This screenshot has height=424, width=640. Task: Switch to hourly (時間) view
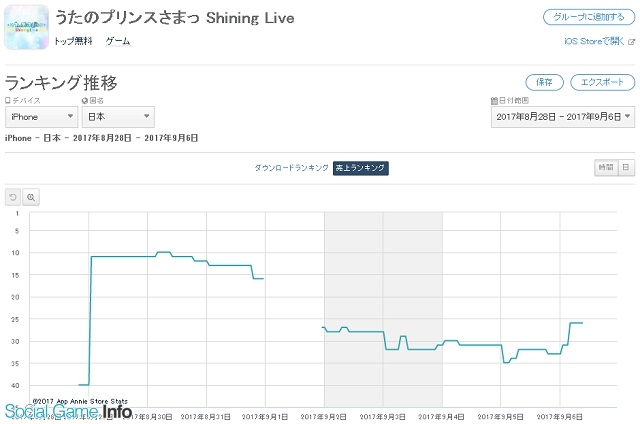coord(606,167)
